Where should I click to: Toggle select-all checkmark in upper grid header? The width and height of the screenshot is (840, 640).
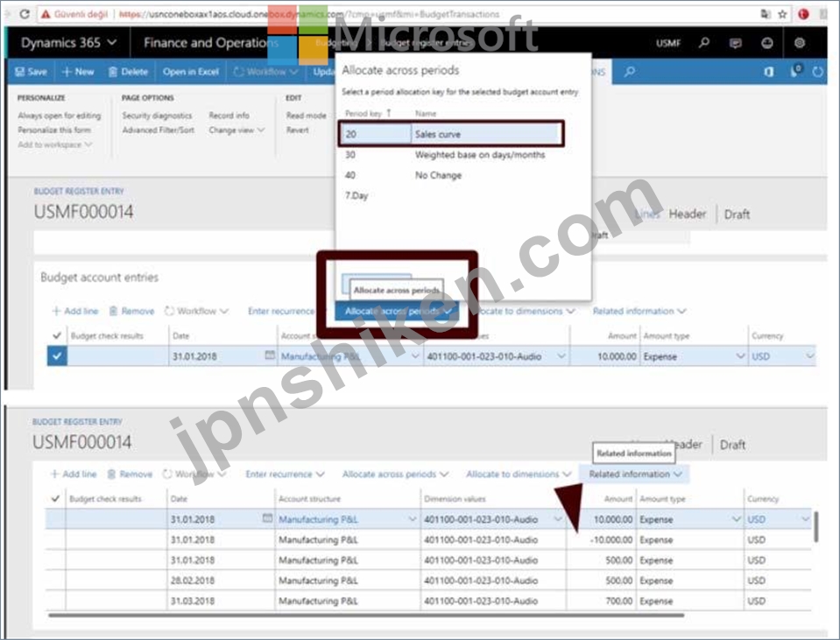tap(57, 336)
